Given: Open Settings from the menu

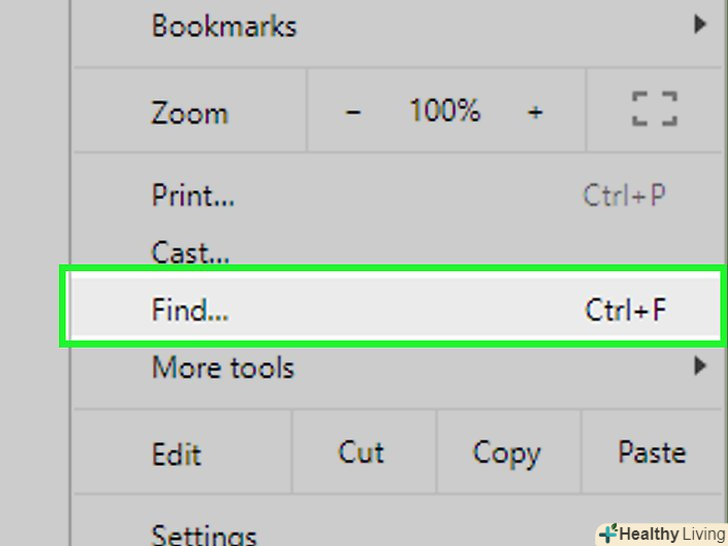Looking at the screenshot, I should pos(204,535).
